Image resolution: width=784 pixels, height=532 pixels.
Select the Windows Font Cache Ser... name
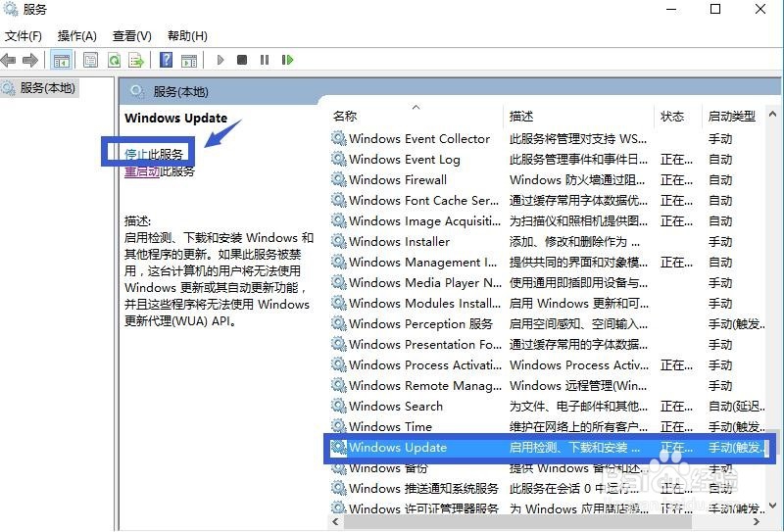click(x=424, y=201)
